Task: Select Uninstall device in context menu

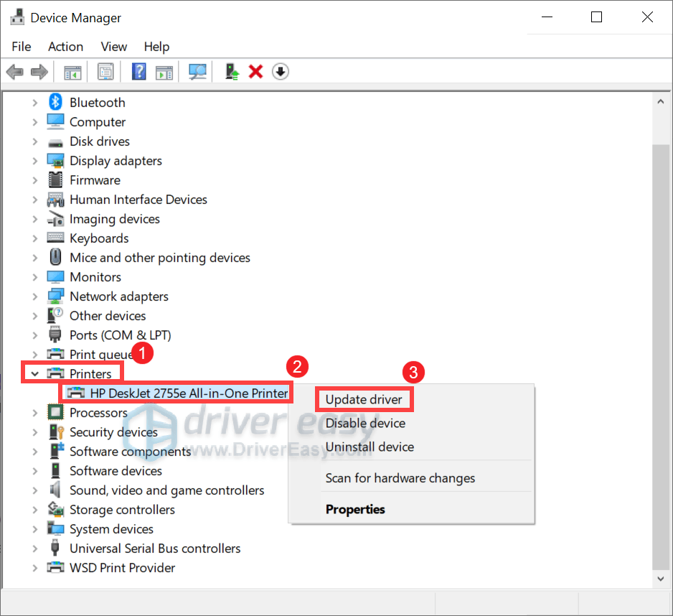Action: (370, 447)
